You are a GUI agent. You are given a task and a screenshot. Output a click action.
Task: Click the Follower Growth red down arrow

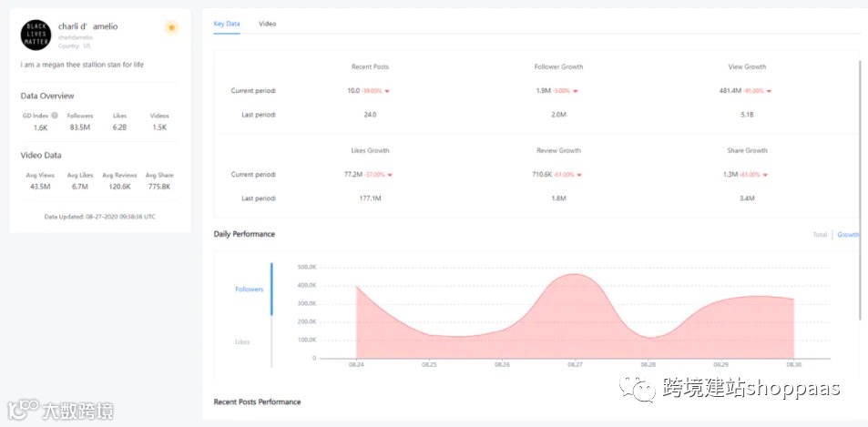click(x=575, y=91)
